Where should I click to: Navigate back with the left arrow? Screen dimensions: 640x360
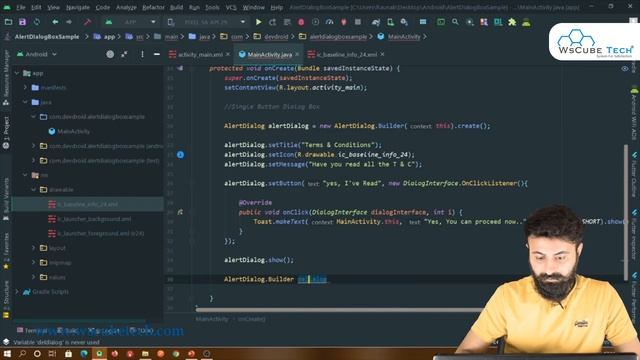point(55,22)
